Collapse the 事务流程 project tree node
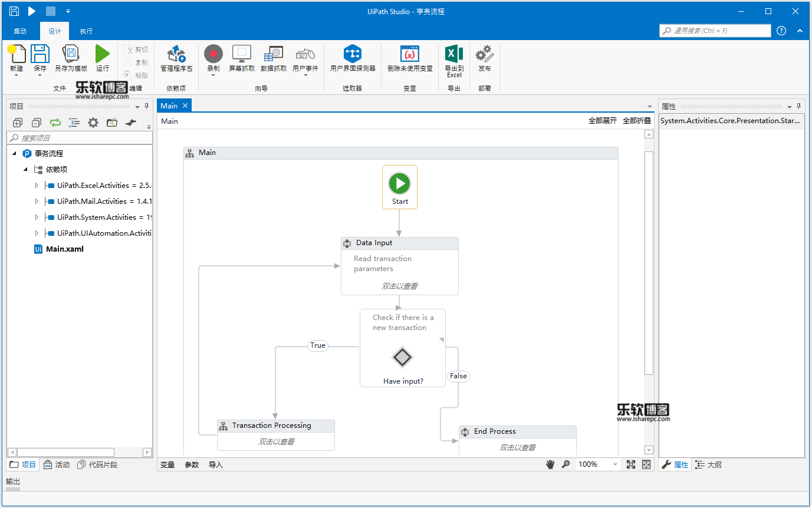The width and height of the screenshot is (812, 508). pyautogui.click(x=14, y=153)
